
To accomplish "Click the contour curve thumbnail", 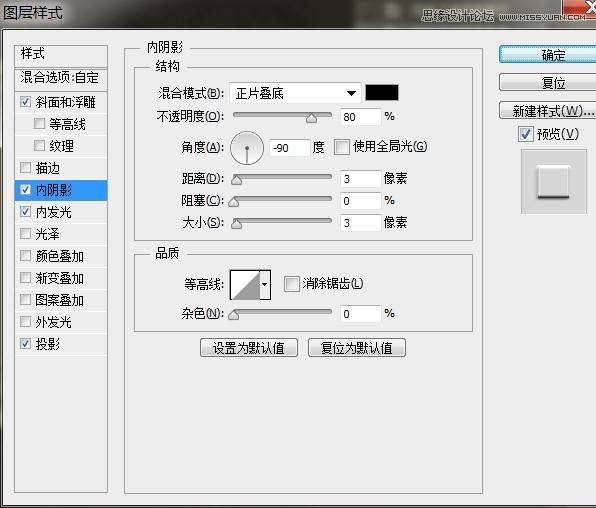I will (245, 284).
